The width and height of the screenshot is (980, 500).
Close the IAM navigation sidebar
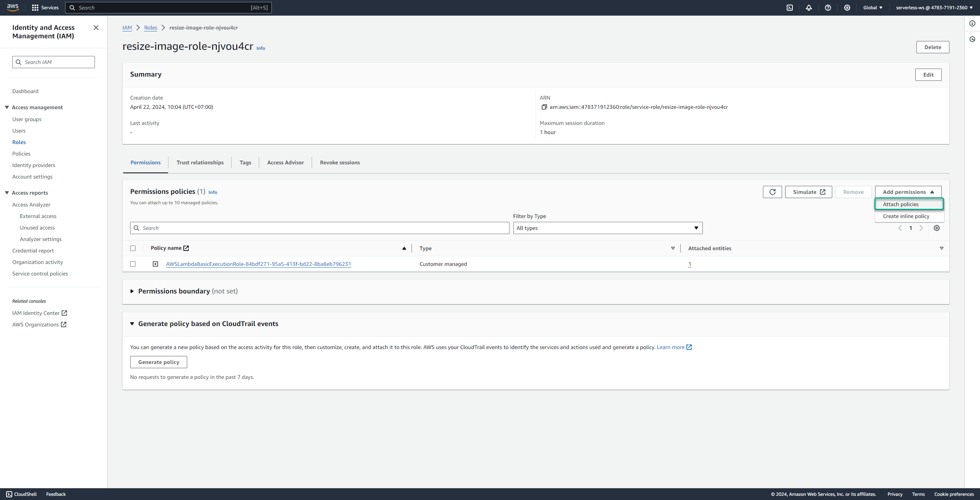[96, 28]
